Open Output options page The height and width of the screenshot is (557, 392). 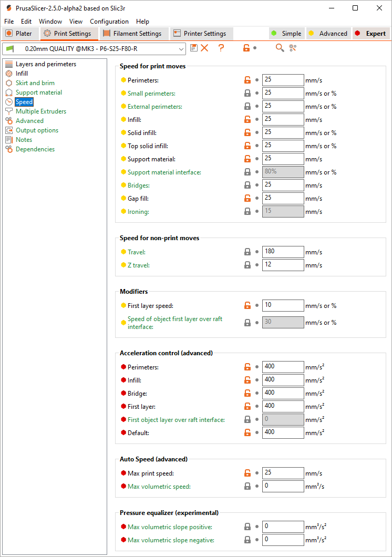tap(37, 130)
